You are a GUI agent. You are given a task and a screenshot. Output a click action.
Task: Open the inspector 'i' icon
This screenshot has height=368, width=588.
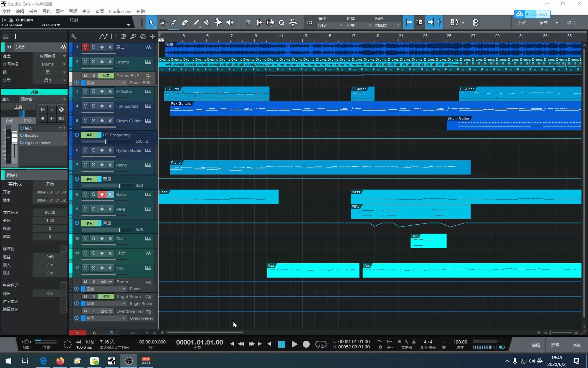coord(15,36)
